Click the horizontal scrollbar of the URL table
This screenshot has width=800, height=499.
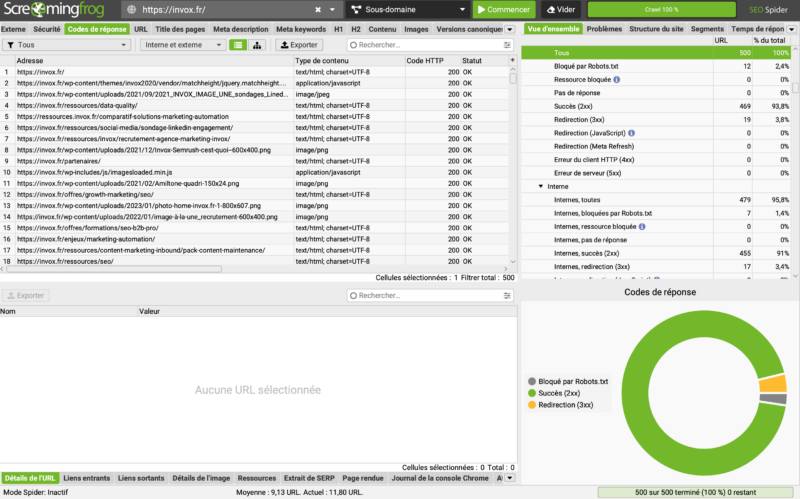114,269
